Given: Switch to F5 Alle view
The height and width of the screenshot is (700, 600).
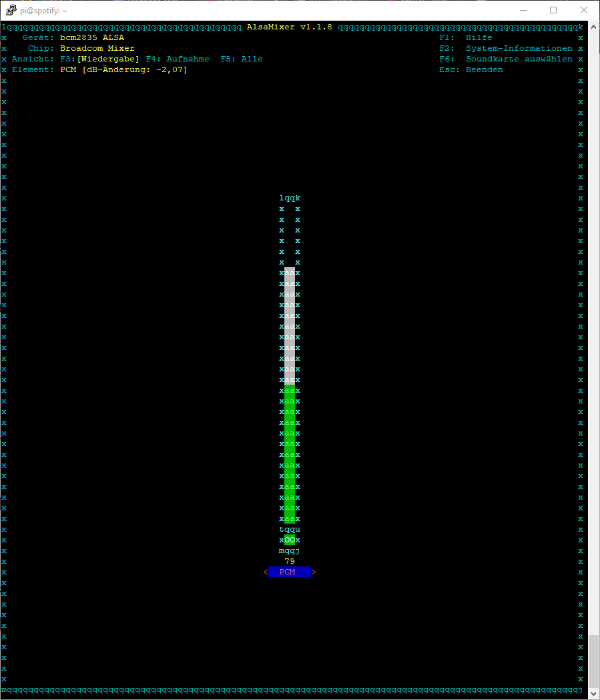Looking at the screenshot, I should pyautogui.click(x=241, y=59).
